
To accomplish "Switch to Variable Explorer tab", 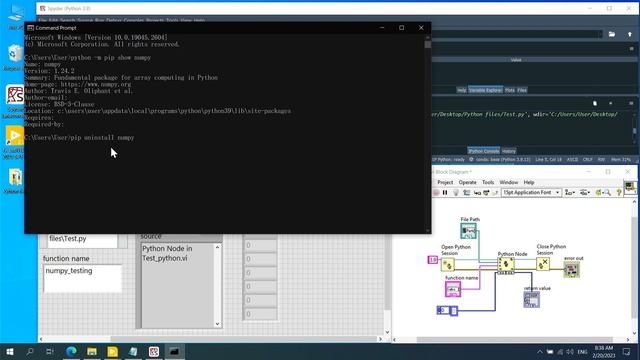I will [485, 90].
